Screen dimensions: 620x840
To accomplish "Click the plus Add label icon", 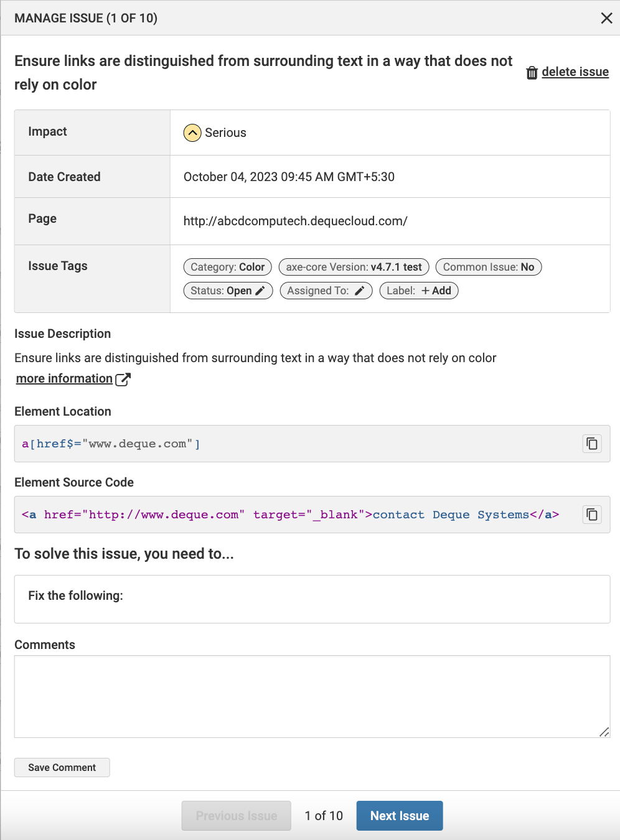I will click(x=426, y=291).
